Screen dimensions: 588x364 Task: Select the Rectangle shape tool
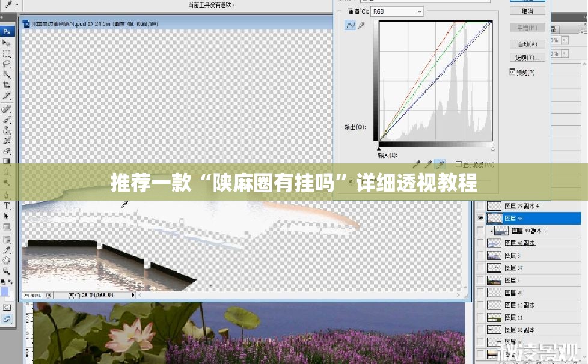point(7,227)
